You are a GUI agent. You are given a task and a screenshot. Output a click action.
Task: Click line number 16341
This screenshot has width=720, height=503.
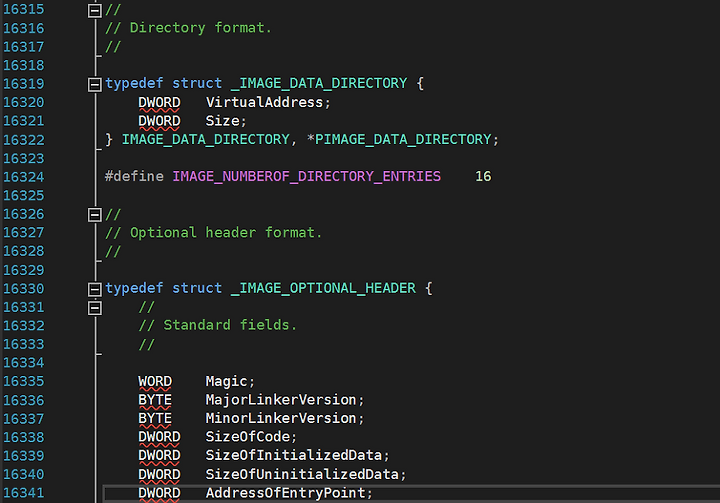[24, 493]
